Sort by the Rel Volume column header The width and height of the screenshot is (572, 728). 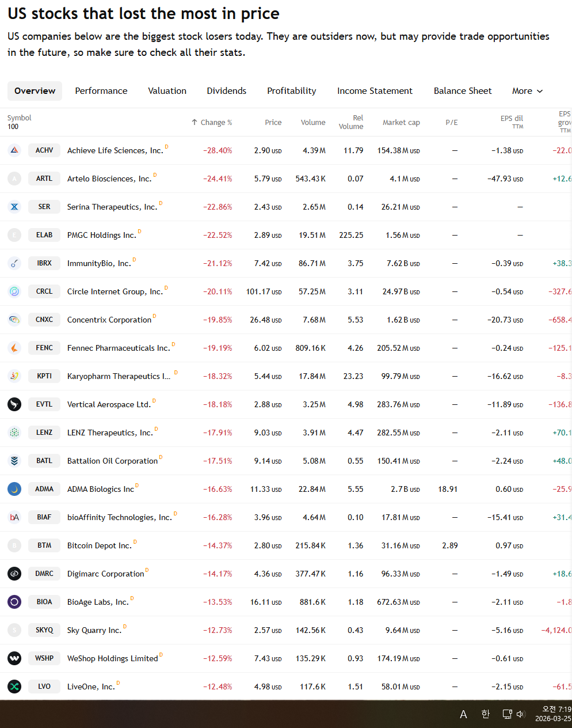click(x=351, y=122)
